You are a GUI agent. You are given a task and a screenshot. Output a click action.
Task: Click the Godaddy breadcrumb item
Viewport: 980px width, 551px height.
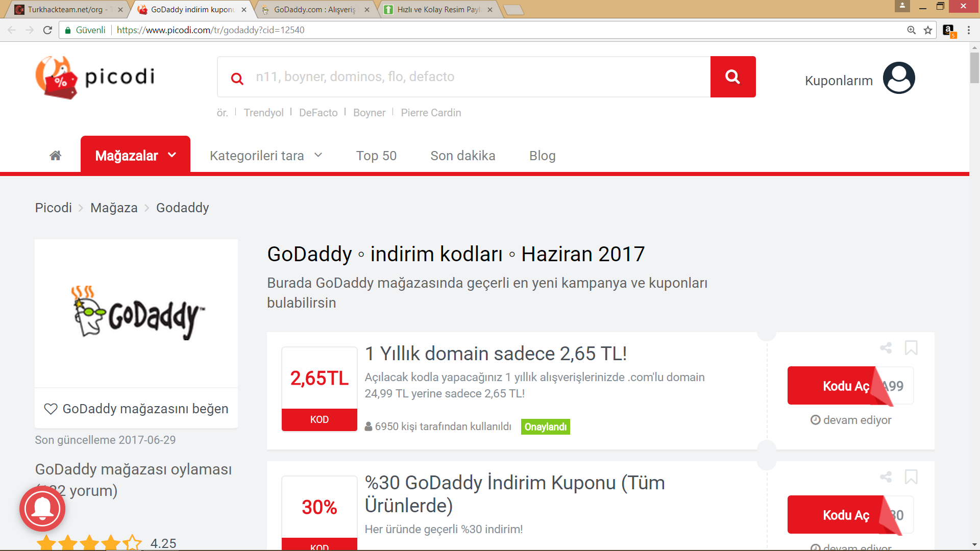click(182, 208)
